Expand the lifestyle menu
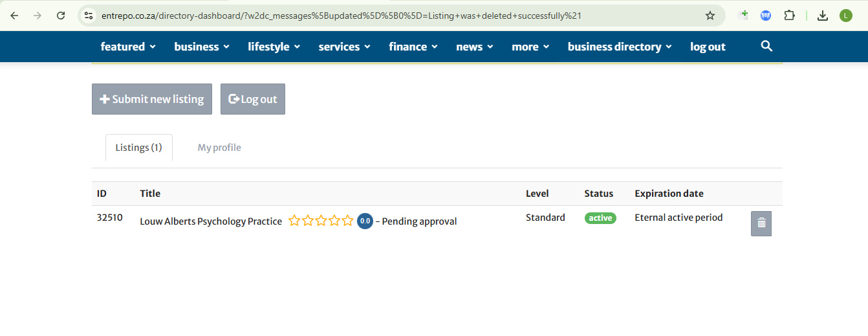The image size is (868, 336). coord(274,47)
